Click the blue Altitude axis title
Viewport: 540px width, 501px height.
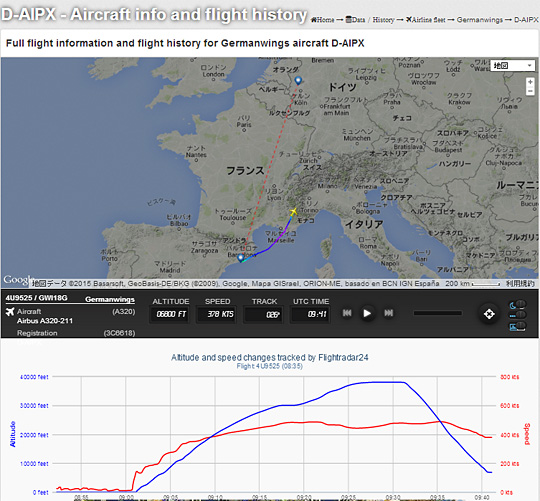pyautogui.click(x=13, y=434)
